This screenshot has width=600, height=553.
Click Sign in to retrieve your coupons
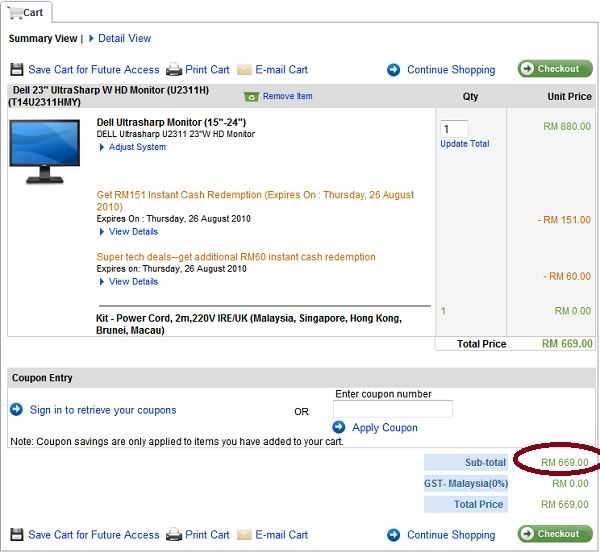(x=103, y=410)
